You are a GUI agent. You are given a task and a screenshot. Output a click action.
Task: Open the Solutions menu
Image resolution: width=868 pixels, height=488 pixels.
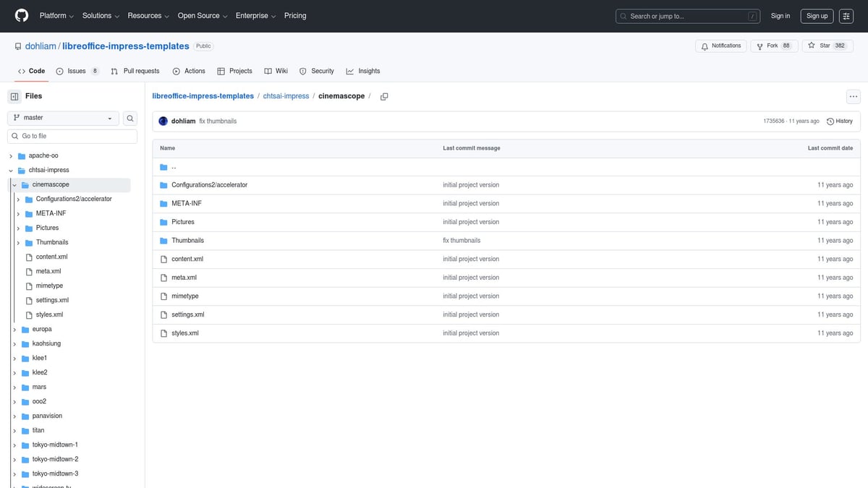point(100,16)
